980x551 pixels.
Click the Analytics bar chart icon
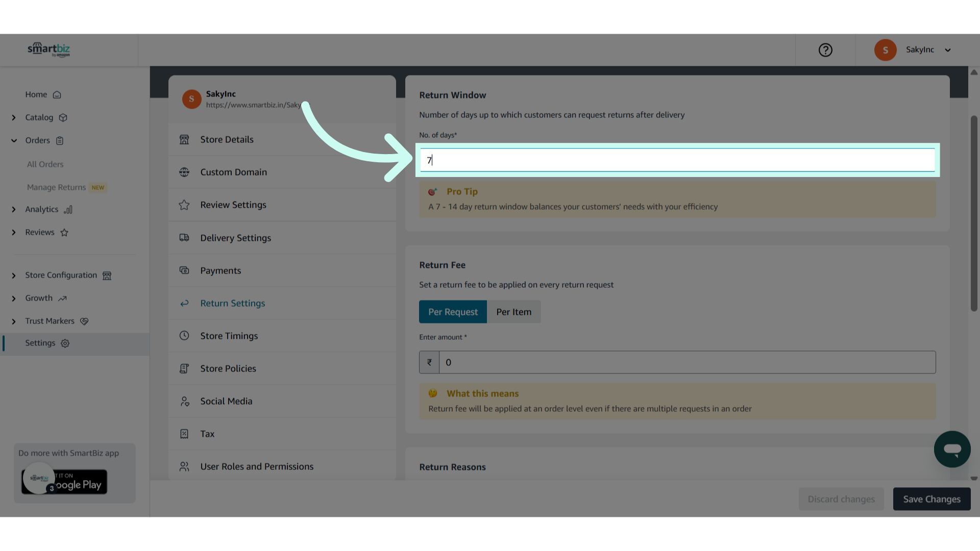point(68,210)
